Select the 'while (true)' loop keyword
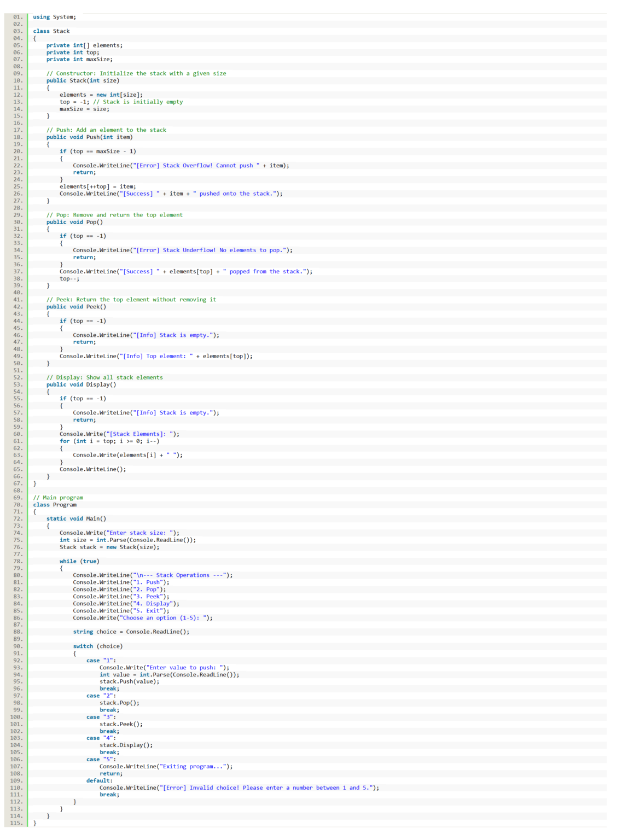Screen dimensions: 617x840 pyautogui.click(x=79, y=561)
